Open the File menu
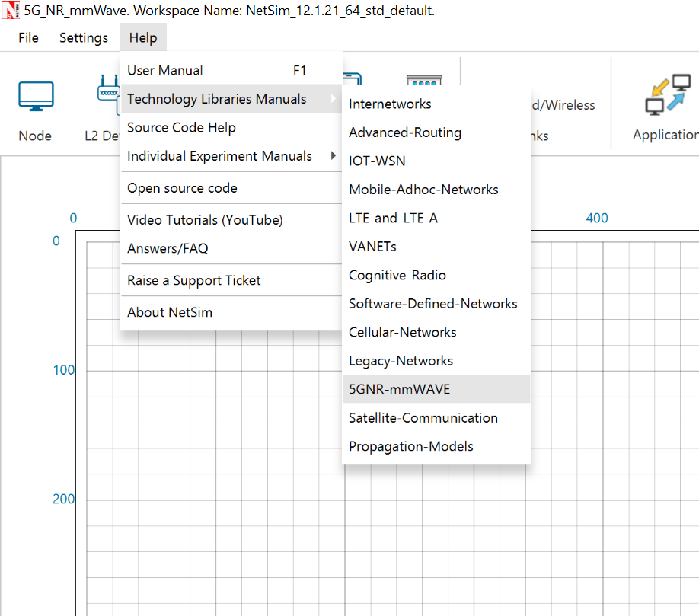The image size is (699, 616). coord(28,38)
